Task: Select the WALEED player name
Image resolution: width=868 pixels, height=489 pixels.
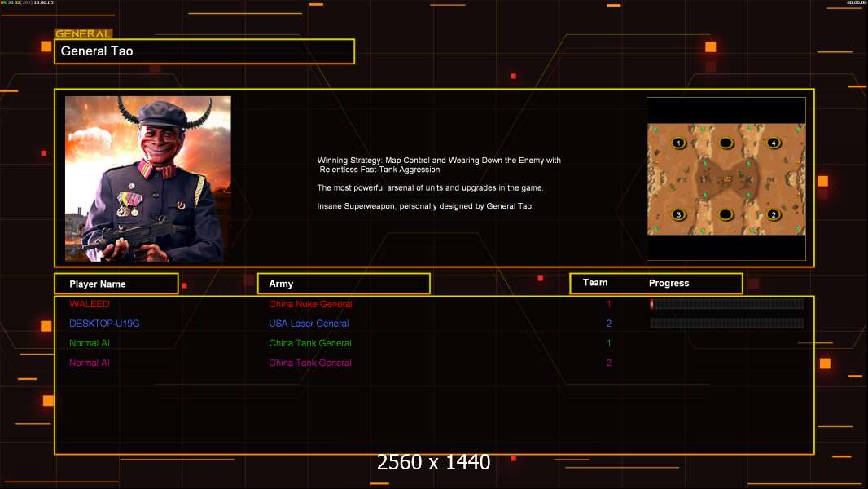Action: tap(89, 304)
